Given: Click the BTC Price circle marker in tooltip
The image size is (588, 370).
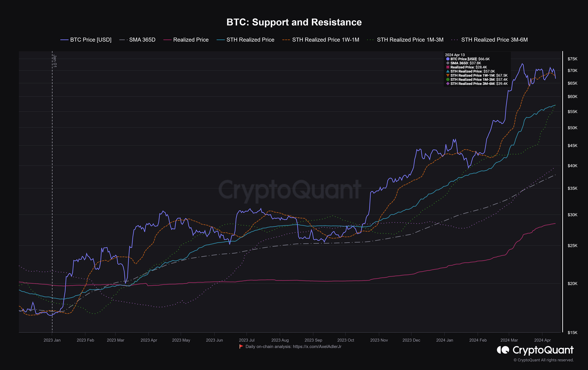Looking at the screenshot, I should (448, 59).
